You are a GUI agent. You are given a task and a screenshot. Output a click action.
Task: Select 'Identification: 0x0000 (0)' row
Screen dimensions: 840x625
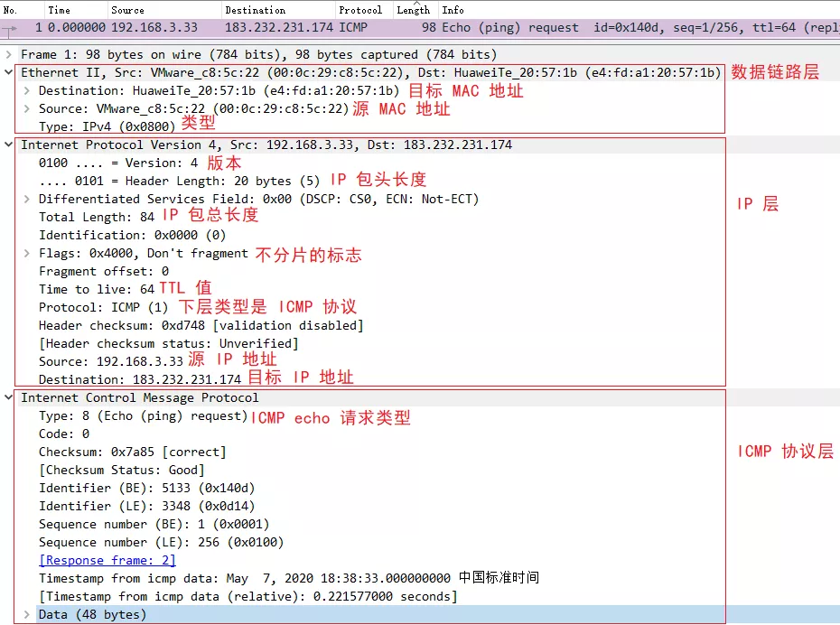132,235
